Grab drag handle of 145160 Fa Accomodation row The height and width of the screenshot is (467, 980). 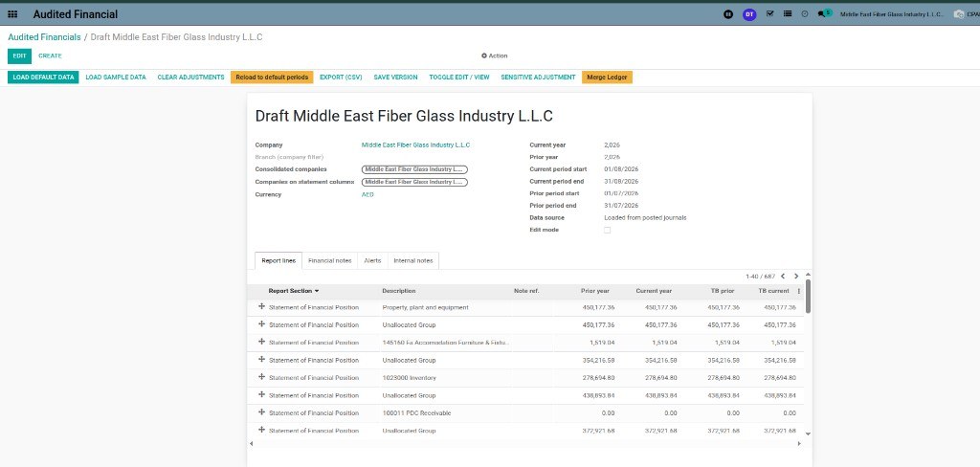pos(261,342)
